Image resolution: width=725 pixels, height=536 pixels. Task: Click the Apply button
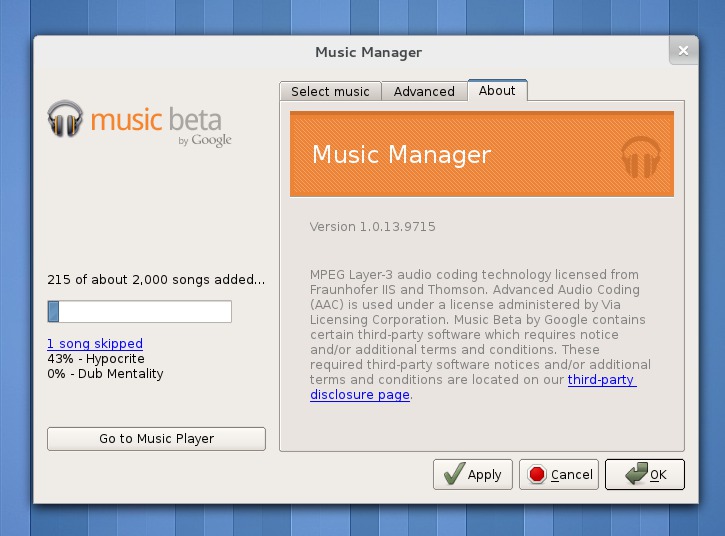473,474
